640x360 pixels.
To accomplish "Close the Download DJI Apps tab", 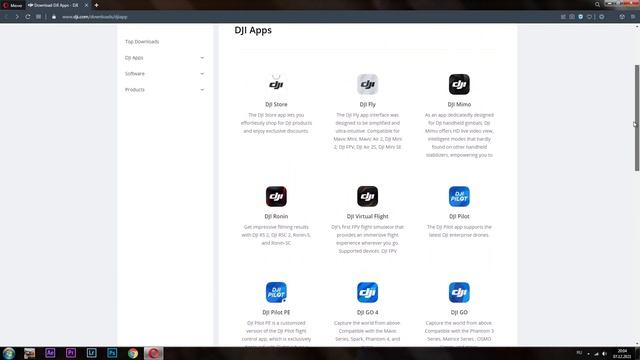I will coord(86,5).
